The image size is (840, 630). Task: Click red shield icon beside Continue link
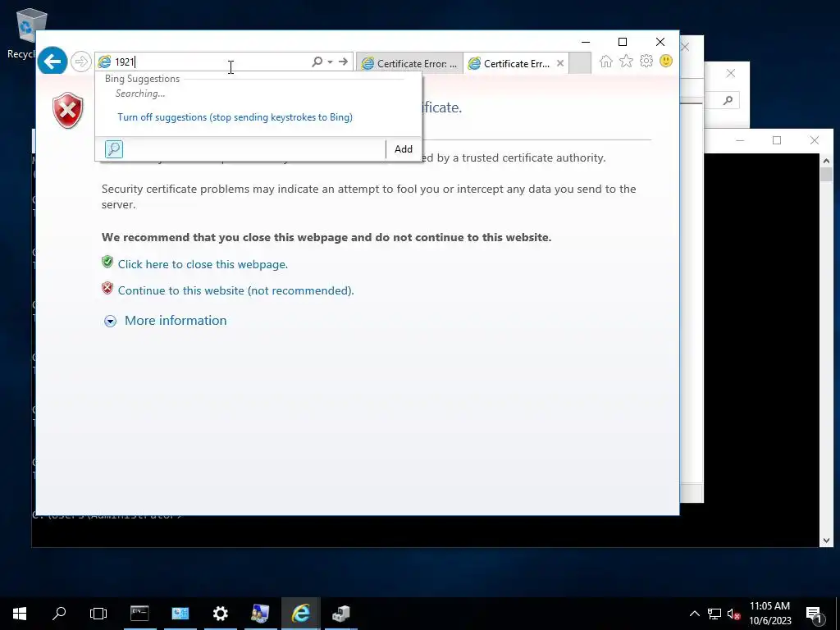(107, 288)
